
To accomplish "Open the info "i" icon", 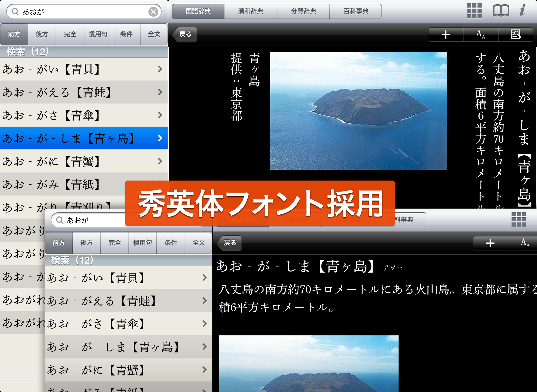I will 522,10.
